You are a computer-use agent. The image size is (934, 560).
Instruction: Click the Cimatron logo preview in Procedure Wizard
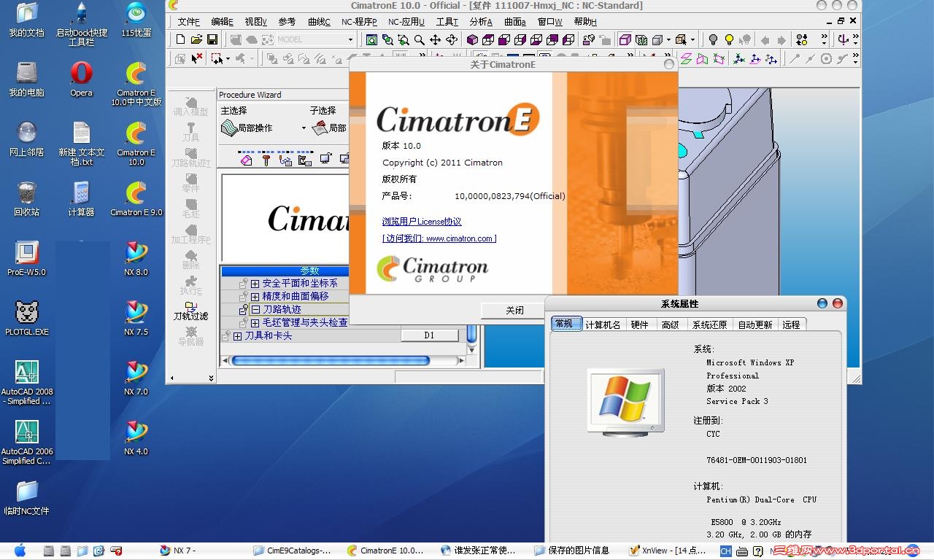[x=285, y=217]
